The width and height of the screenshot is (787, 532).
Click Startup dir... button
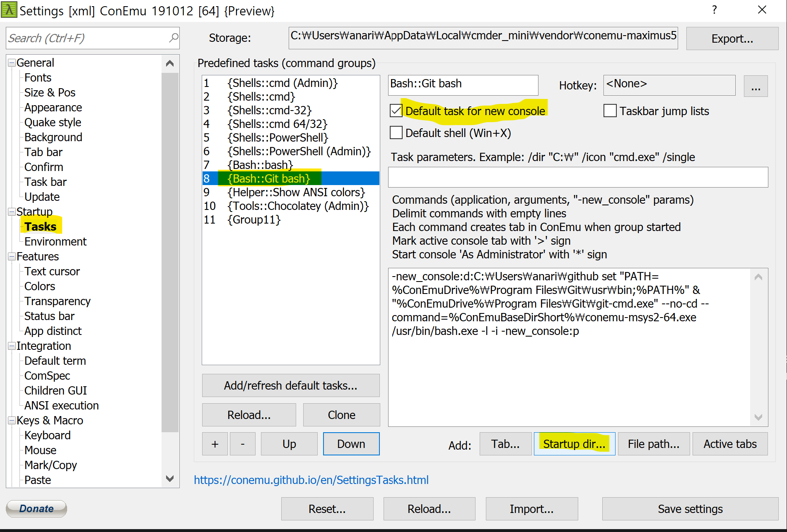point(575,444)
